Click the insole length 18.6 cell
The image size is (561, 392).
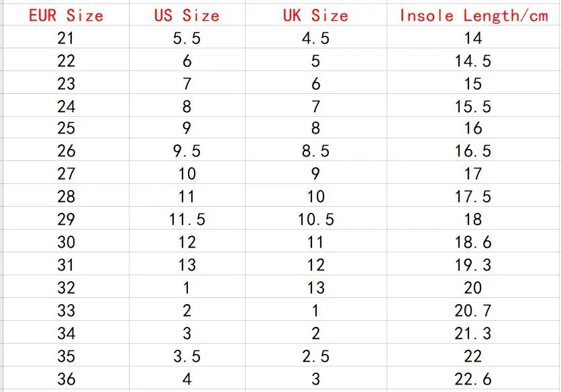[473, 242]
